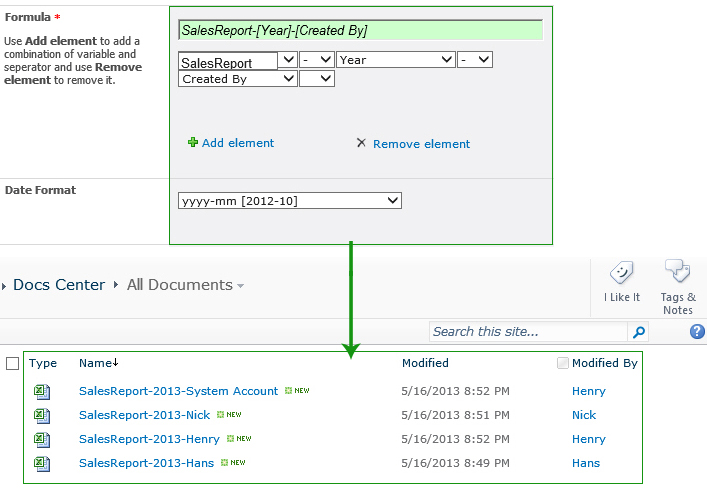The width and height of the screenshot is (707, 490).
Task: Toggle the select all documents checkbox
Action: point(12,363)
